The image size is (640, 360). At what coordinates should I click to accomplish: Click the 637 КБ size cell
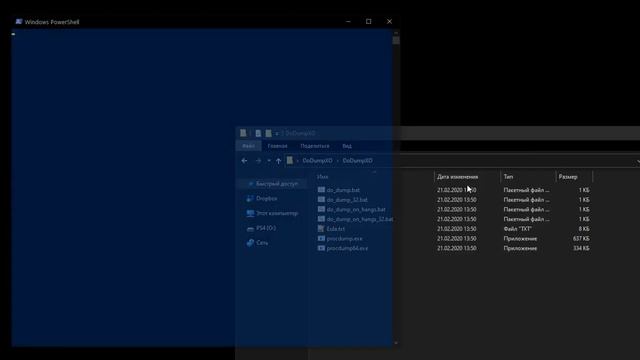pyautogui.click(x=581, y=239)
